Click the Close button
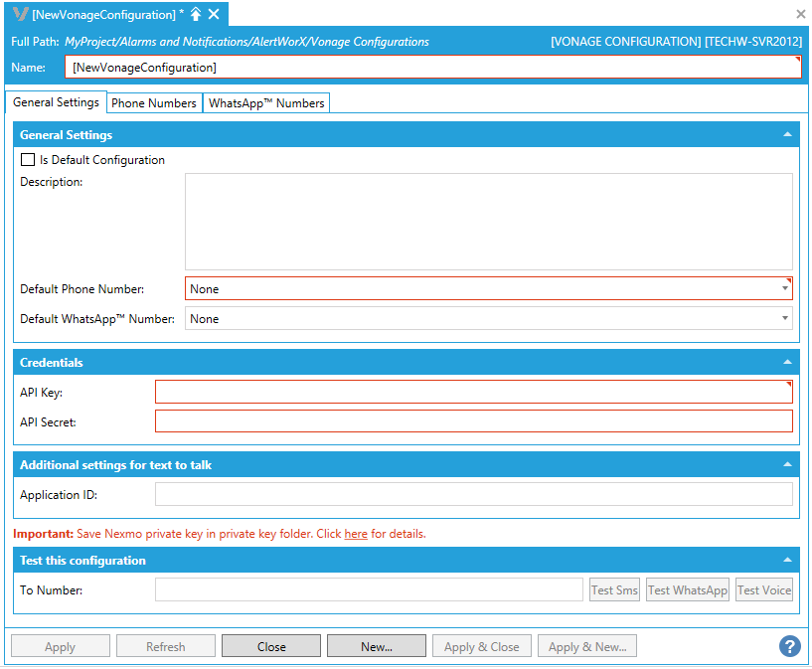Screen dimensions: 812x669 [x=271, y=646]
